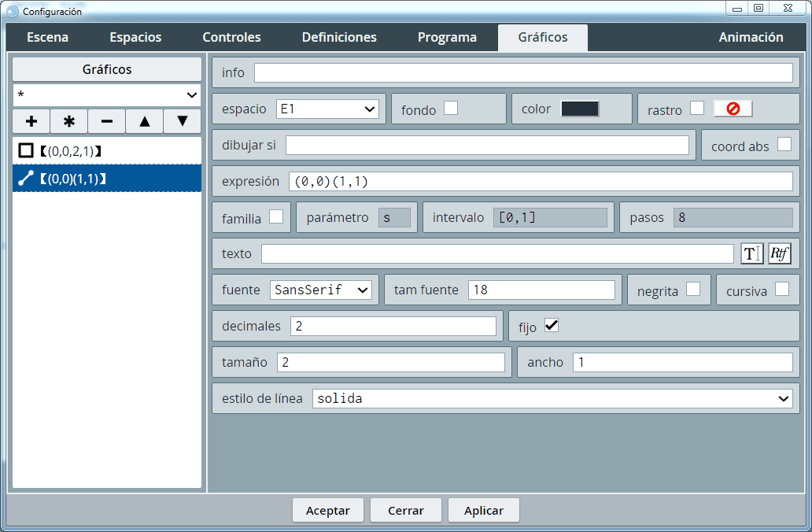Open the Definiciones tab
Image resolution: width=812 pixels, height=532 pixels.
pos(339,37)
